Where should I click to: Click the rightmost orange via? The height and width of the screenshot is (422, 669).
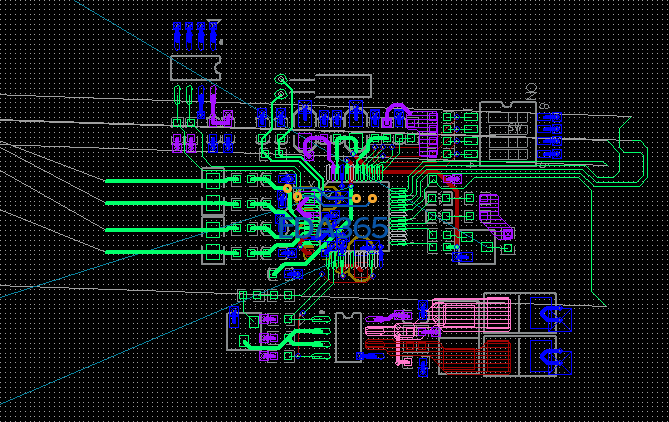click(372, 198)
